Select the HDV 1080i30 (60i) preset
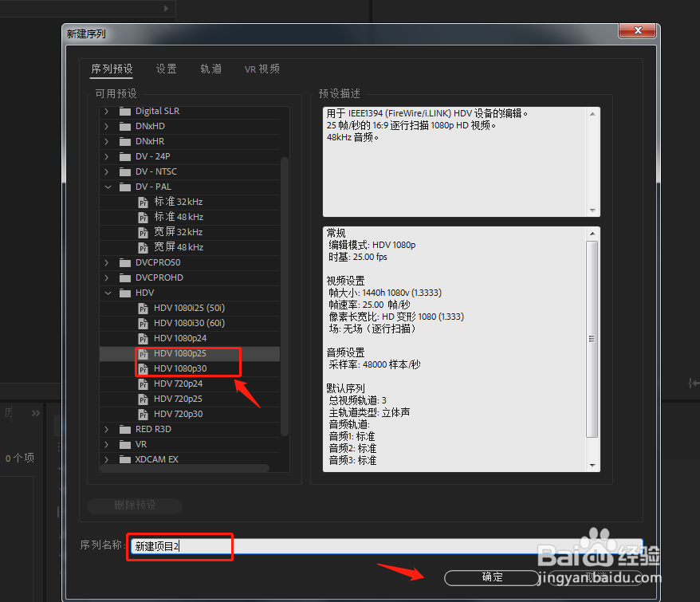 click(x=187, y=323)
